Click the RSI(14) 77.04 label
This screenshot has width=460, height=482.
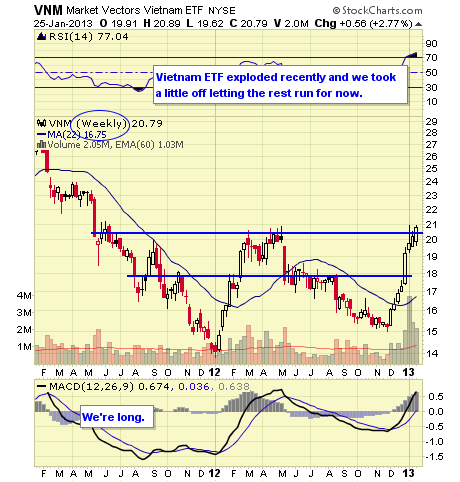click(89, 37)
